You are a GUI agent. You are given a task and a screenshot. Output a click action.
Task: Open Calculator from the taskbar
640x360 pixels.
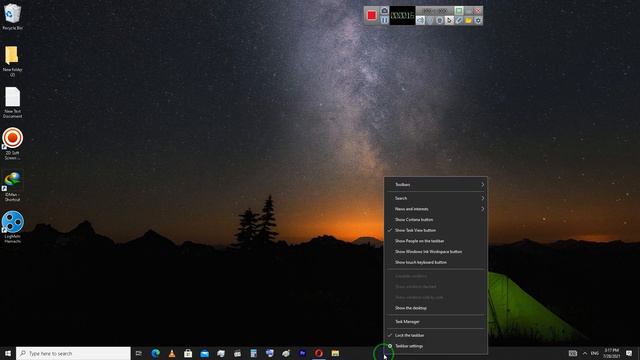(x=253, y=353)
